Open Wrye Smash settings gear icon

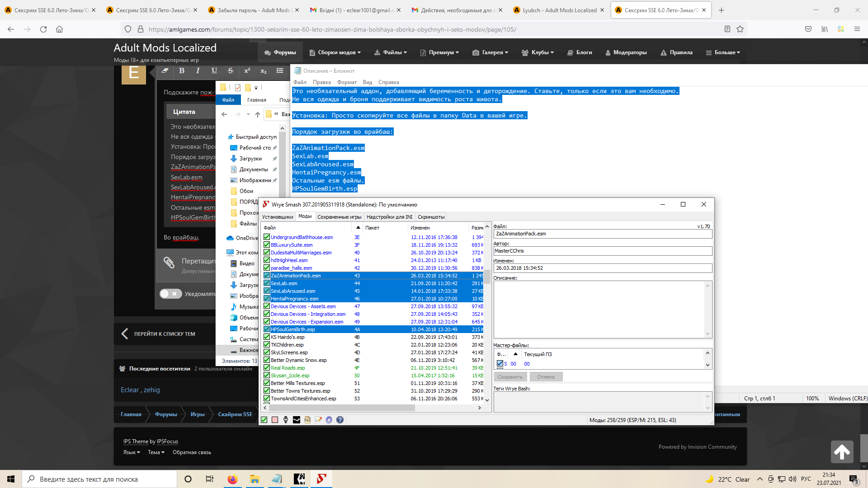point(329,420)
